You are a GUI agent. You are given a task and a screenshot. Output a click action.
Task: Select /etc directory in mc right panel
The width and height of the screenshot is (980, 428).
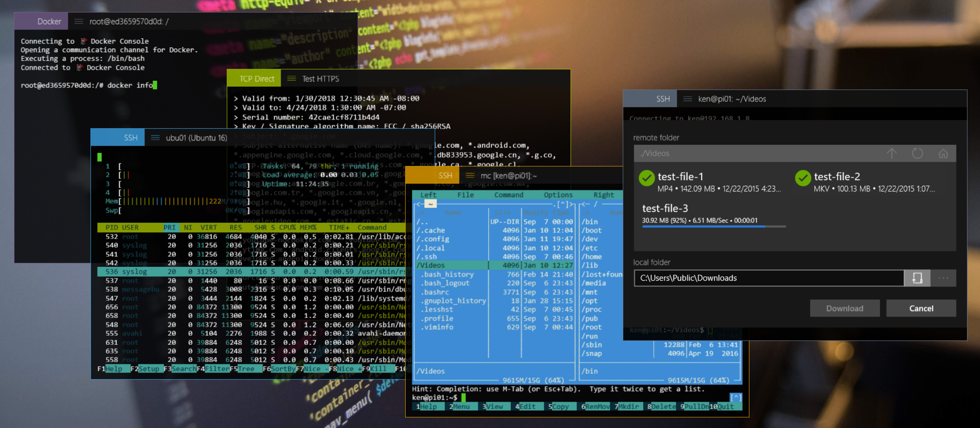590,248
